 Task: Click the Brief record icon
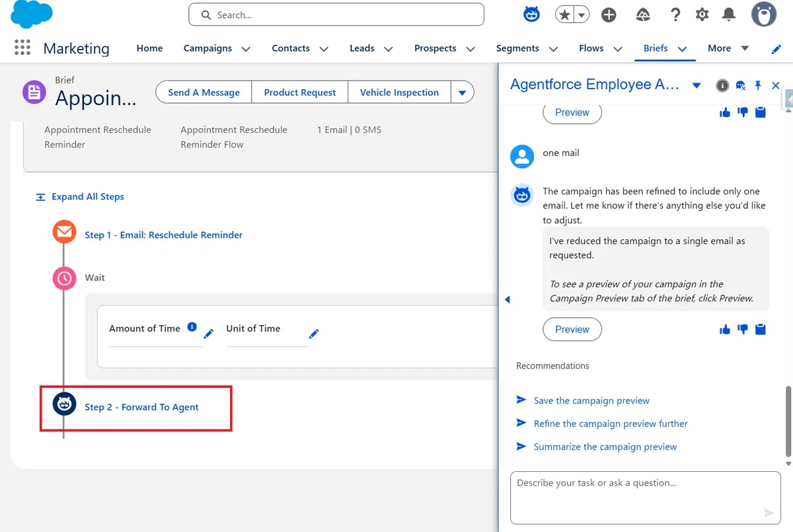[x=34, y=93]
